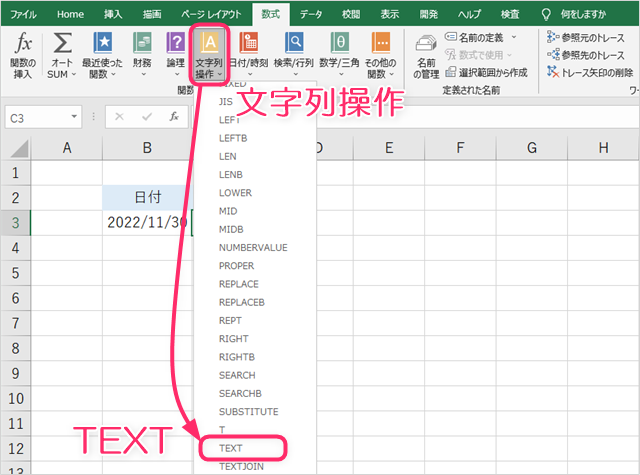The height and width of the screenshot is (475, 640).
Task: Switch to the データ tab
Action: [311, 14]
